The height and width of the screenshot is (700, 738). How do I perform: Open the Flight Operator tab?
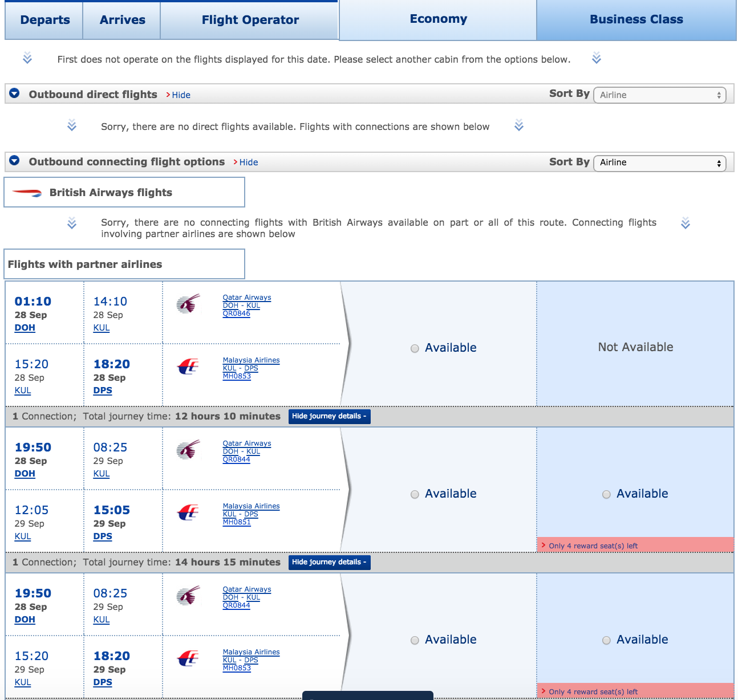tap(249, 19)
